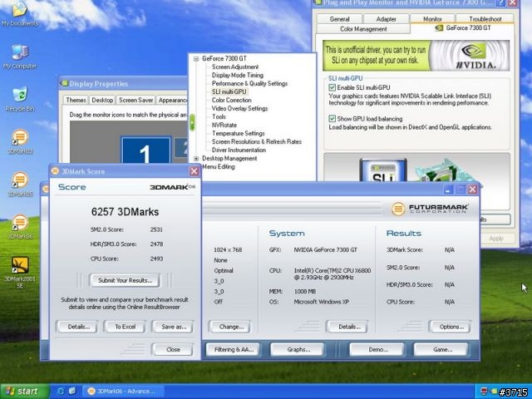Open Themes tab in Display Properties
The height and width of the screenshot is (399, 532).
pos(76,100)
